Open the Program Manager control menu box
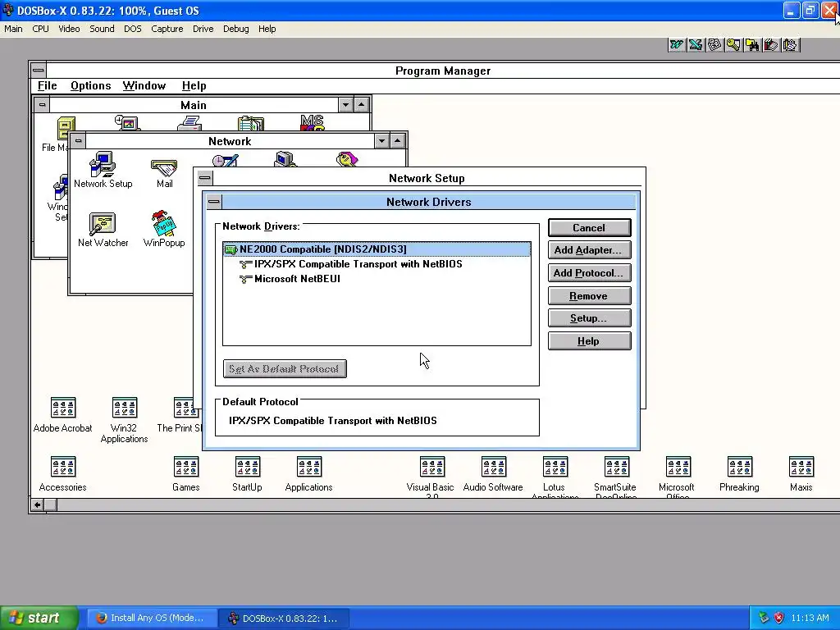The height and width of the screenshot is (630, 840). [x=38, y=71]
